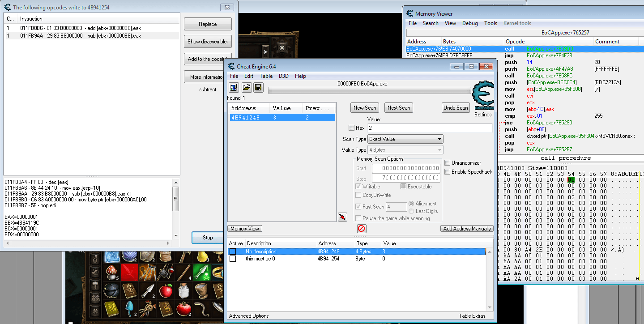Select the wooden stick inventory item

point(184,273)
